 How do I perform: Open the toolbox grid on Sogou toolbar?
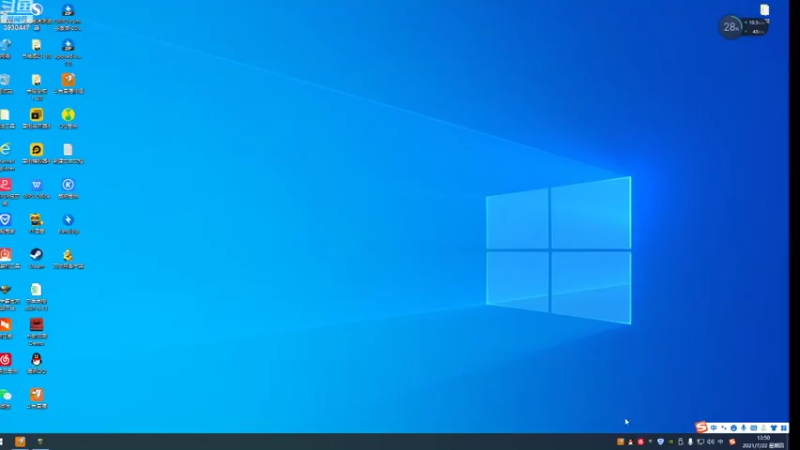tap(784, 428)
